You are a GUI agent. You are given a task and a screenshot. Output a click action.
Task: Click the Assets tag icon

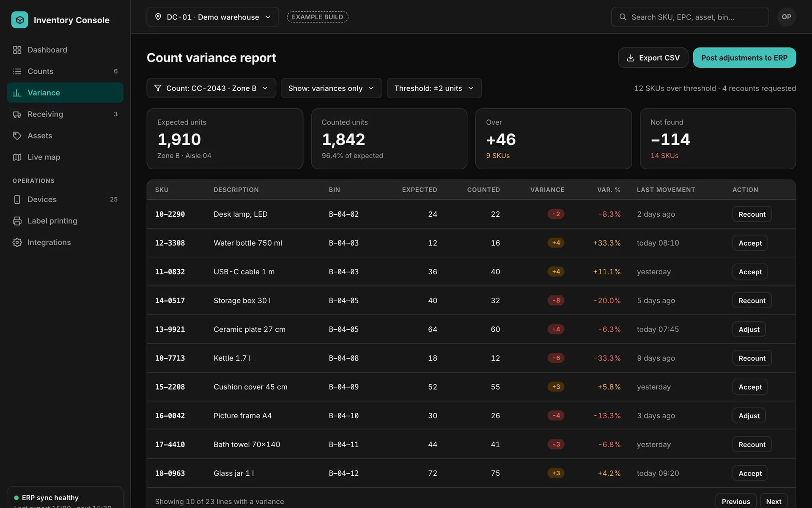17,136
